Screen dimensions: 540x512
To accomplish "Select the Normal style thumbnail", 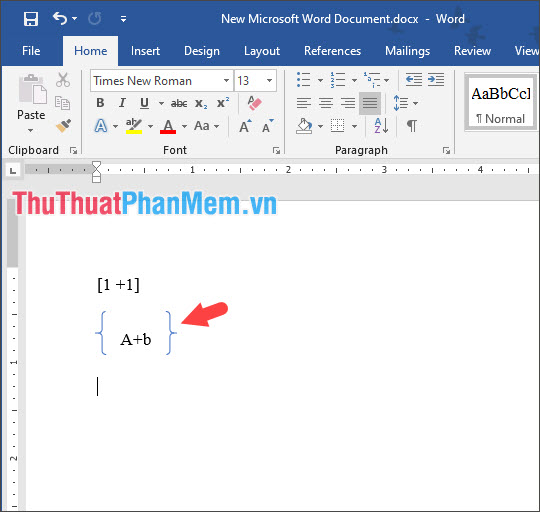I will coord(500,102).
